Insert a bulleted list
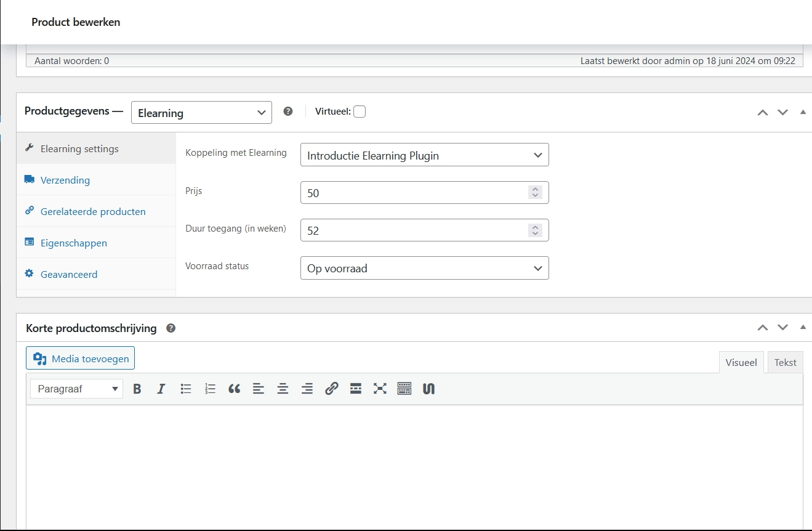Viewport: 812px width, 531px height. pyautogui.click(x=186, y=389)
